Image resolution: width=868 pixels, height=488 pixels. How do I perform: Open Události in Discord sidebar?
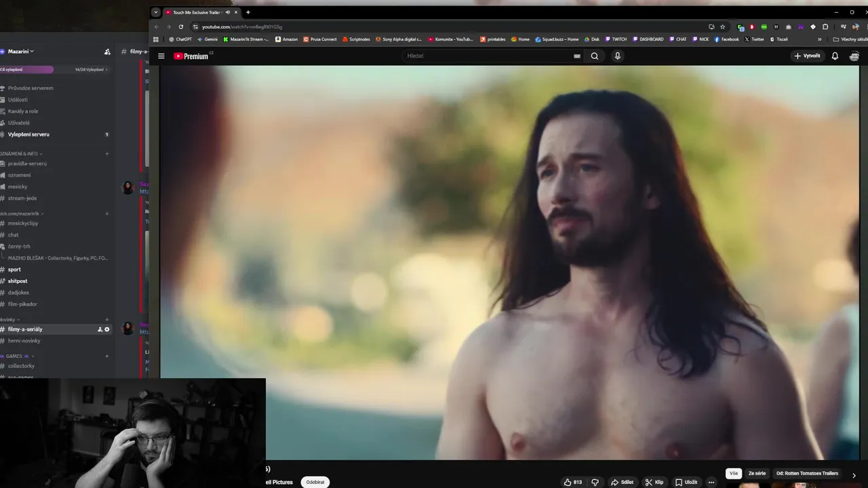(18, 100)
